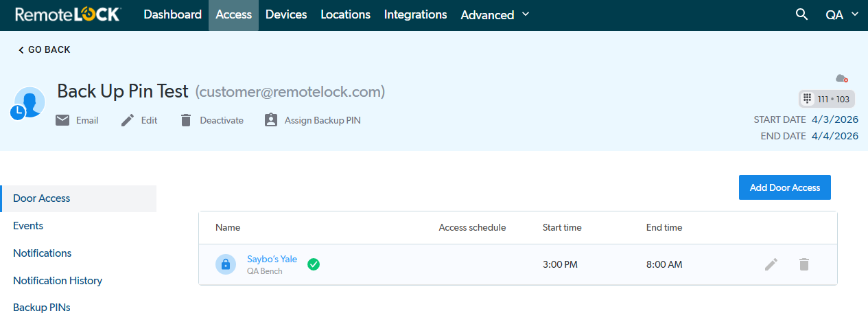The width and height of the screenshot is (868, 322).
Task: Click the blue lock icon for Saybo's Yale
Action: (x=226, y=264)
